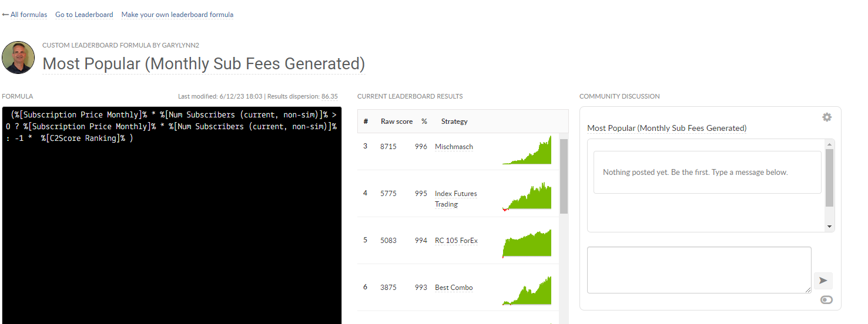Click the discussion message text area
Image resolution: width=868 pixels, height=324 pixels.
click(699, 270)
